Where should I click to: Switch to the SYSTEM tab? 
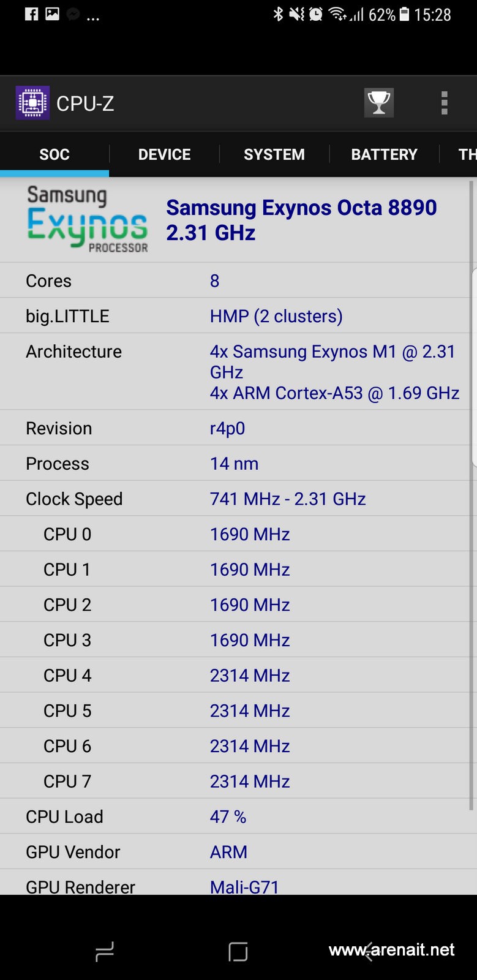point(274,154)
